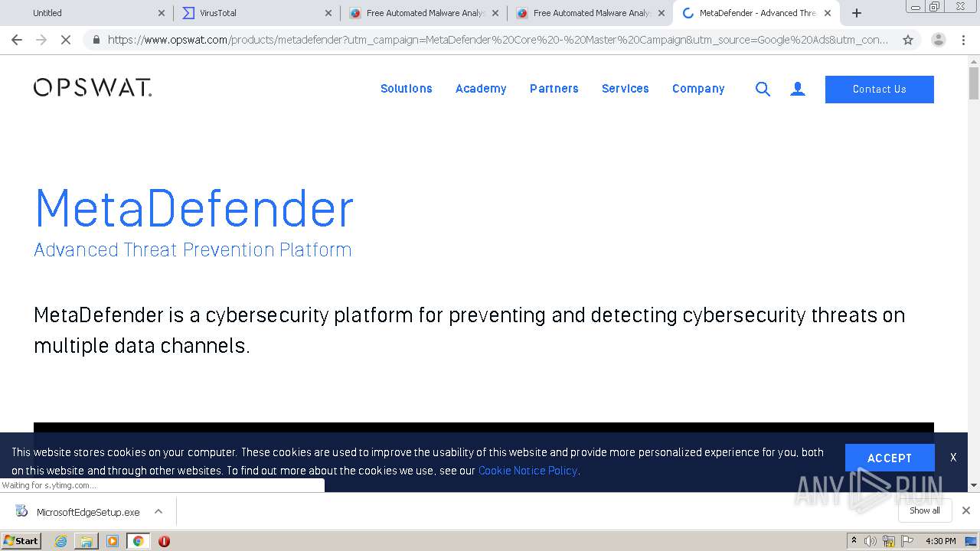980x551 pixels.
Task: Click the Contact Us button
Action: pyautogui.click(x=880, y=89)
